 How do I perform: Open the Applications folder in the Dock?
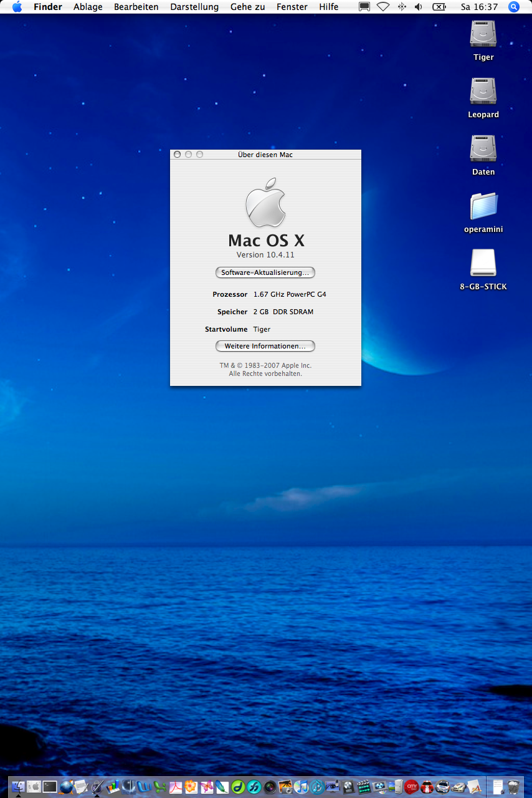(474, 786)
